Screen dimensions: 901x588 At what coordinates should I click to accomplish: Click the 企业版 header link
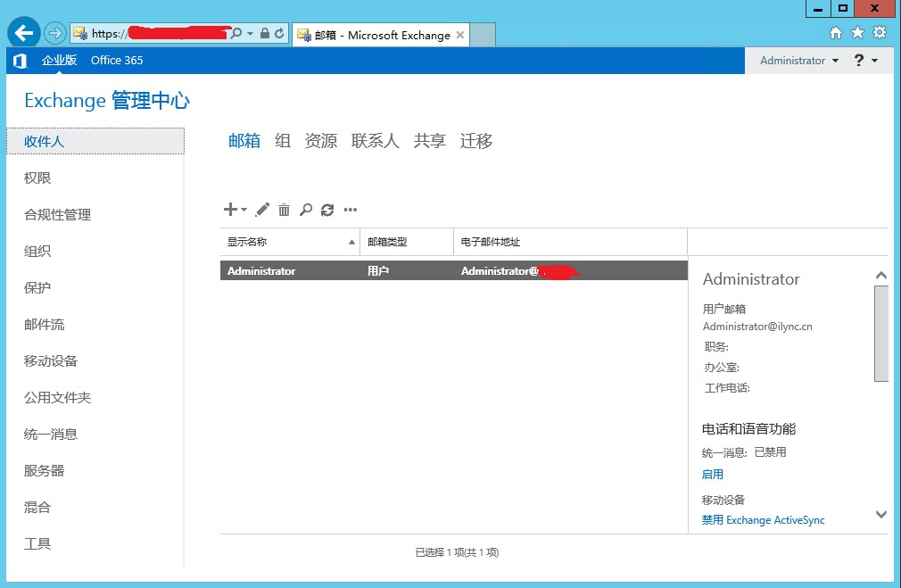point(59,61)
